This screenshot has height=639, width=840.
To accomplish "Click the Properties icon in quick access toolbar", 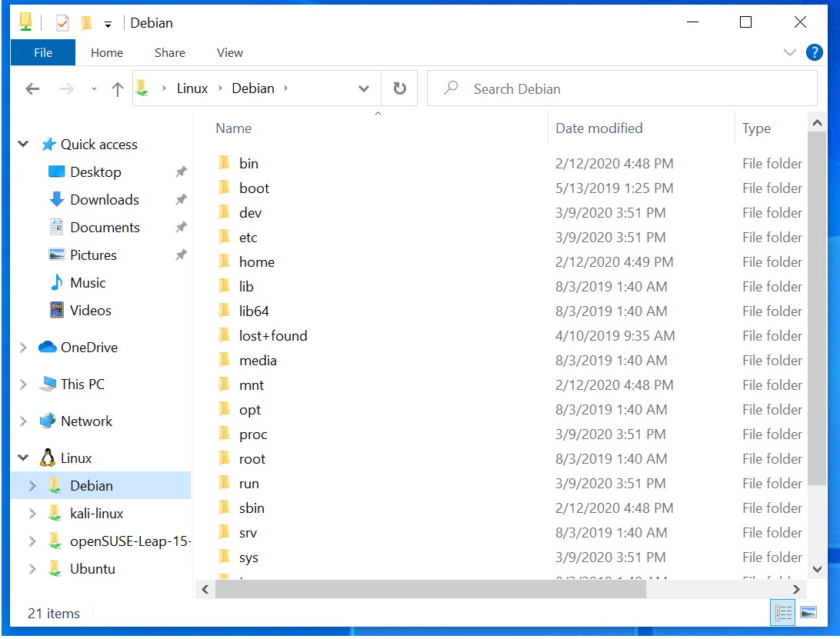I will 62,23.
